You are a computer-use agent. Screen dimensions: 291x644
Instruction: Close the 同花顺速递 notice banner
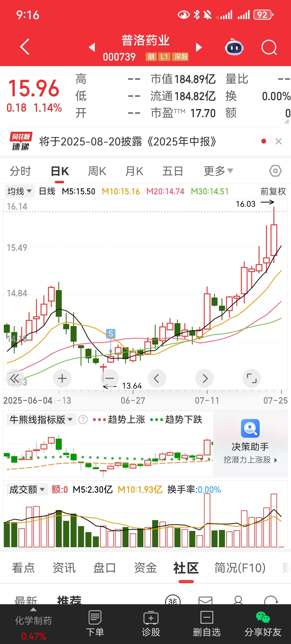click(279, 142)
